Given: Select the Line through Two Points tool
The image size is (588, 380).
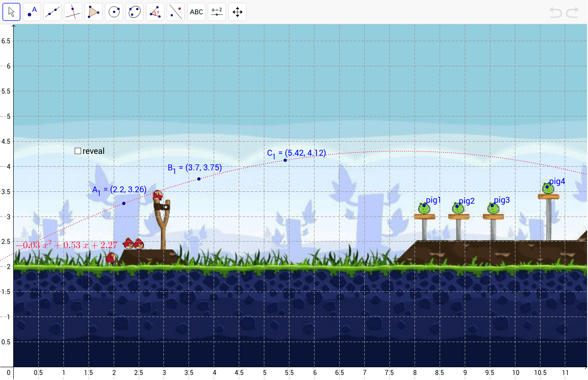Looking at the screenshot, I should (x=52, y=12).
